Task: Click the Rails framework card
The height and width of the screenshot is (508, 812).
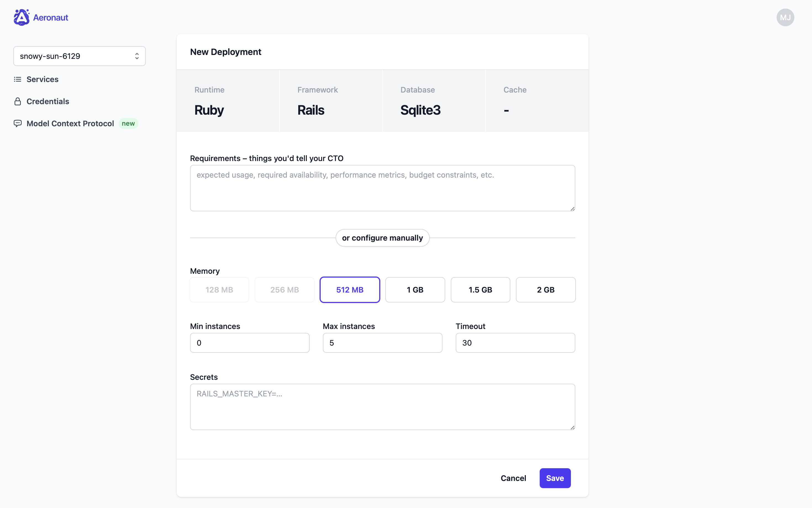Action: point(331,101)
